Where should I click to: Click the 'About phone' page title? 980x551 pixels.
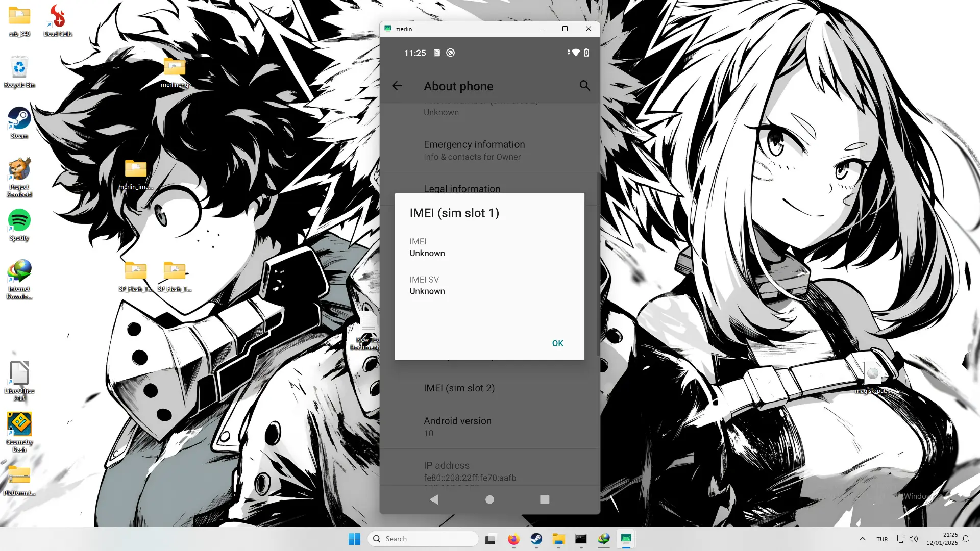pos(458,86)
